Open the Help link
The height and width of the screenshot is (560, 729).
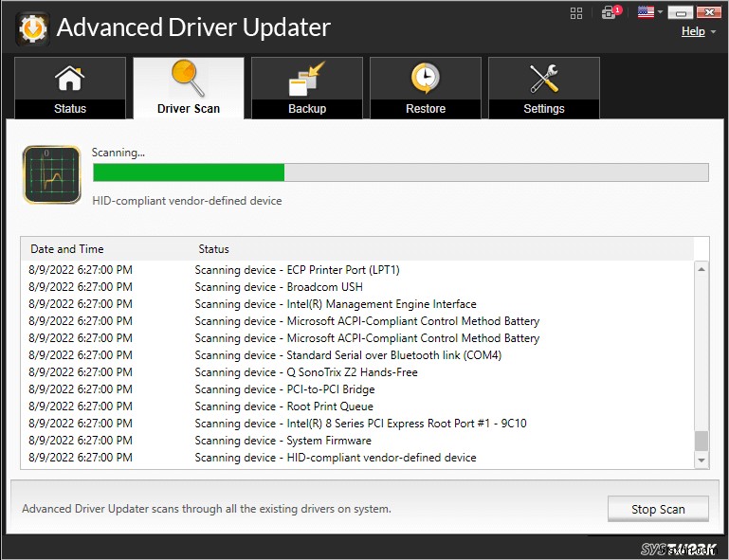point(693,31)
